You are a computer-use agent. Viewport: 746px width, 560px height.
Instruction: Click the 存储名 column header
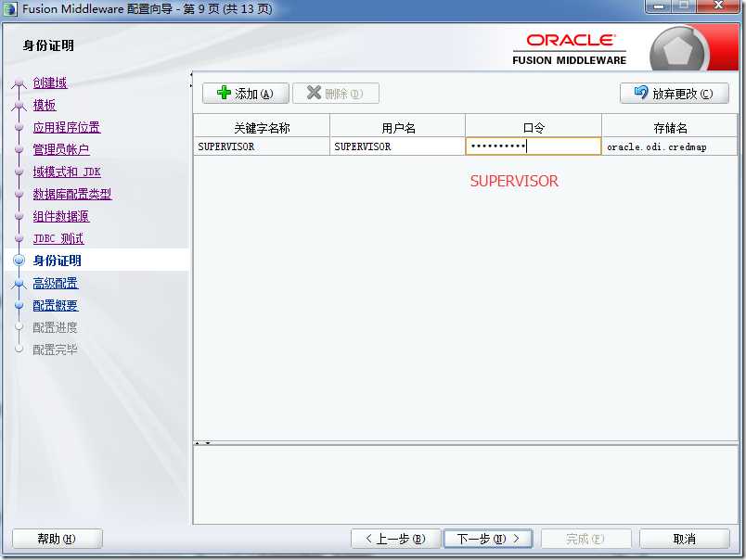[670, 127]
